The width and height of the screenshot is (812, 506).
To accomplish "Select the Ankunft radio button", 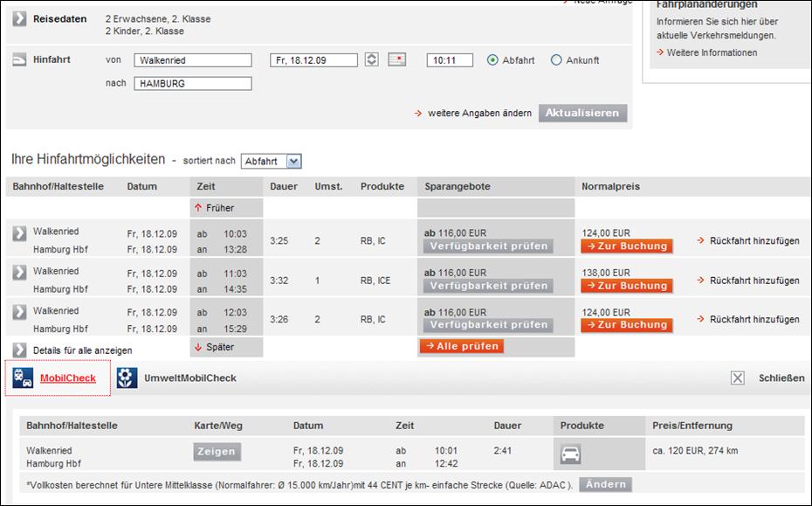I will pyautogui.click(x=556, y=60).
